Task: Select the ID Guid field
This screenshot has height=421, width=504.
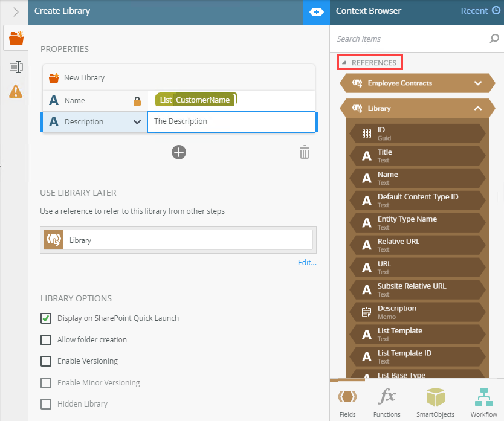Action: 418,133
